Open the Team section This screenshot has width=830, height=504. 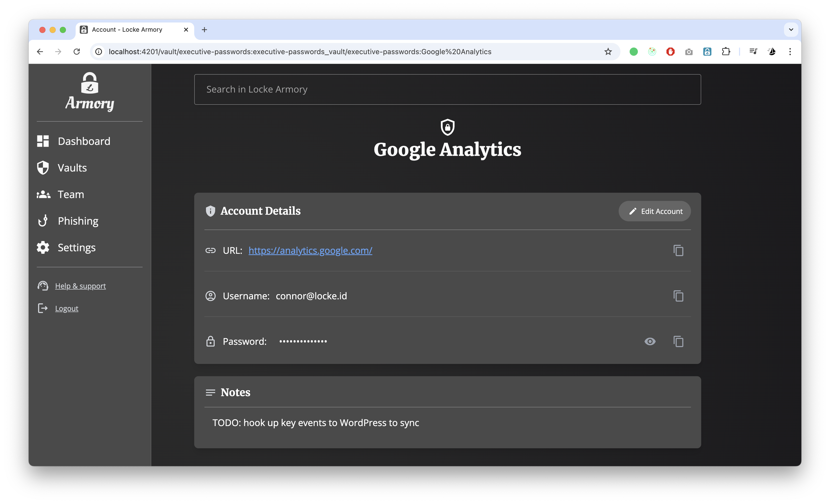pyautogui.click(x=61, y=194)
